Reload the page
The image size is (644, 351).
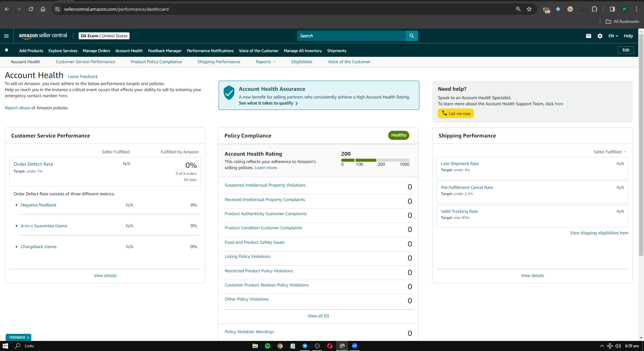click(31, 9)
